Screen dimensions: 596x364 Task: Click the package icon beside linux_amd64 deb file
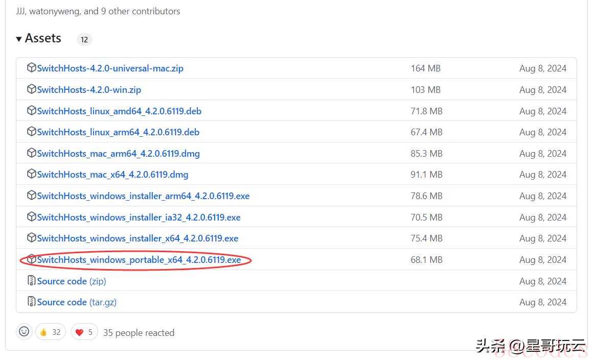[32, 110]
